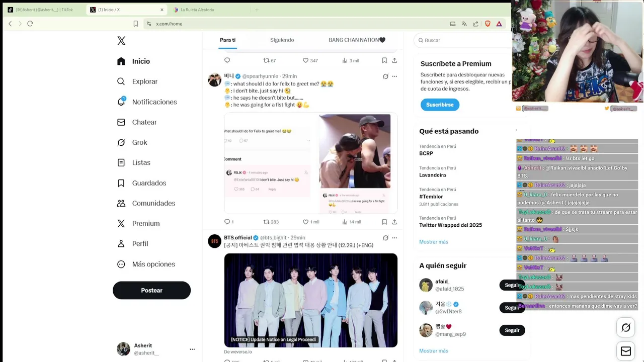This screenshot has width=644, height=362.
Task: Reply icon on the top post
Action: 227,60
